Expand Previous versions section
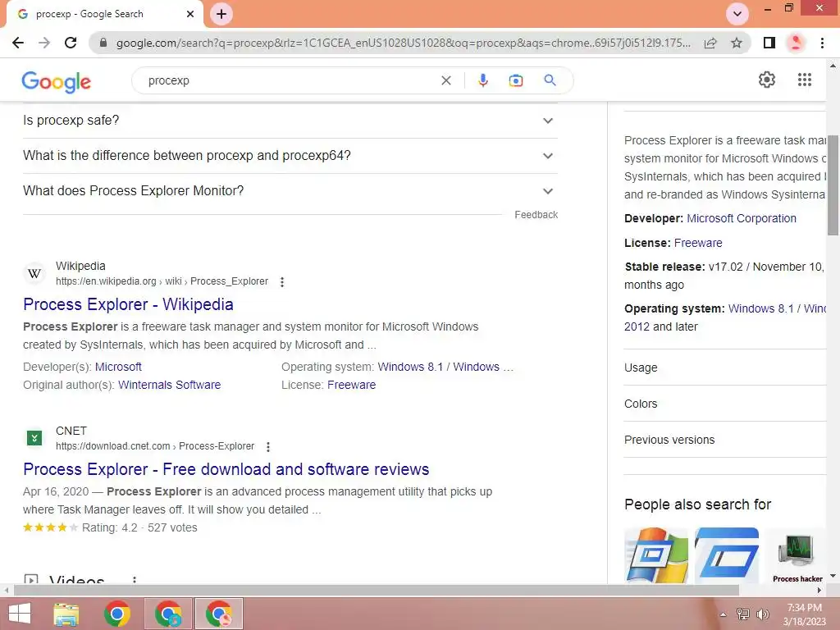840x630 pixels. pyautogui.click(x=725, y=440)
